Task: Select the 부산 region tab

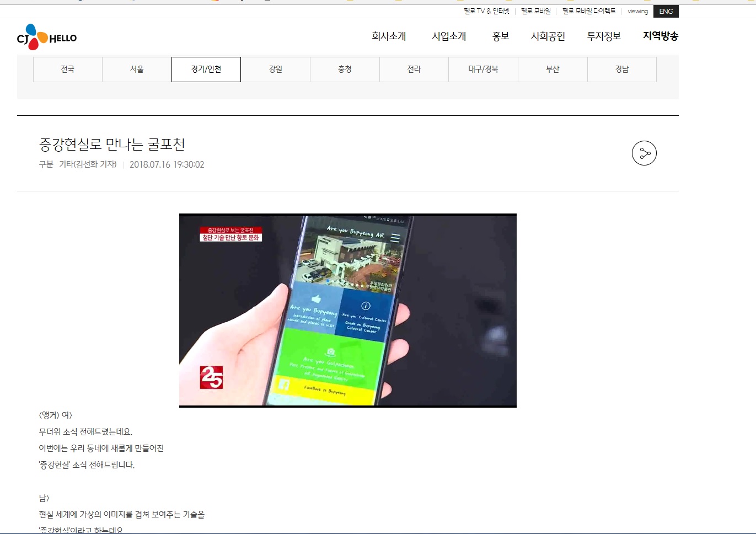Action: (553, 70)
